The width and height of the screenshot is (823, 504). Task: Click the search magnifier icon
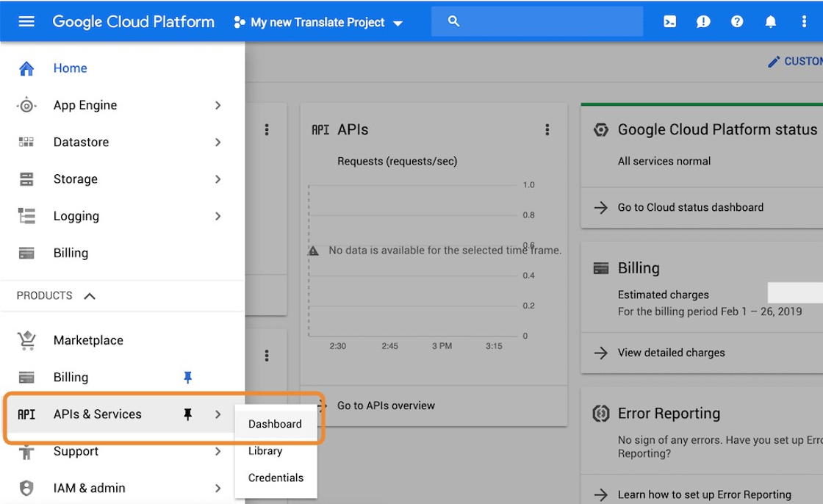tap(453, 21)
